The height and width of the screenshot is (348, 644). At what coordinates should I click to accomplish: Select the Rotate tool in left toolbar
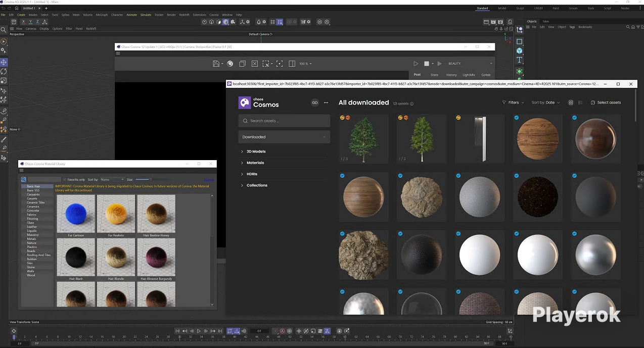(4, 71)
